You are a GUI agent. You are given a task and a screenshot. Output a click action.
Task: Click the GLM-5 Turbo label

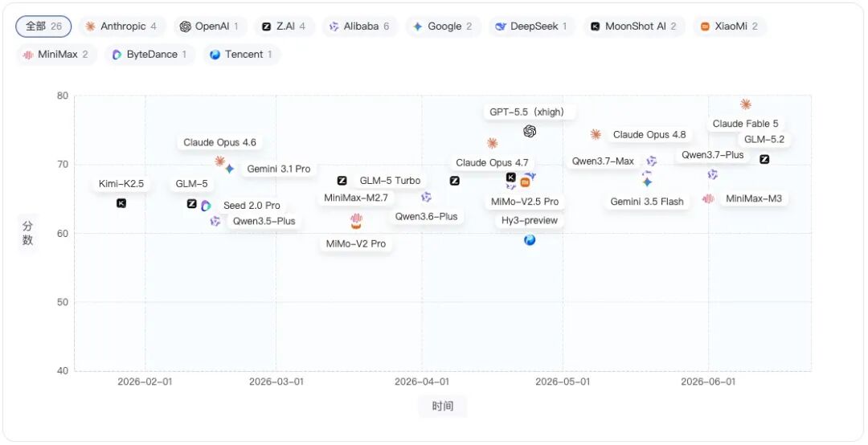point(391,181)
